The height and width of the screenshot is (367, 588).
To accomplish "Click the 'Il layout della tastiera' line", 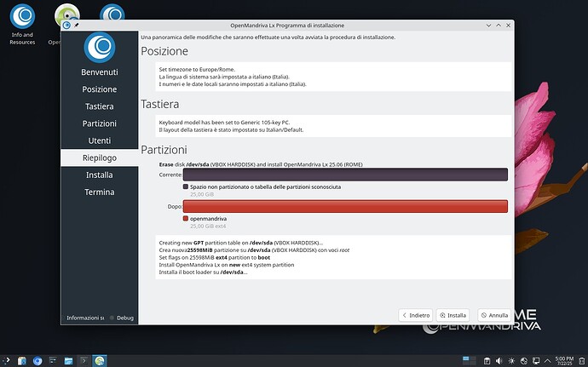I will [x=231, y=130].
